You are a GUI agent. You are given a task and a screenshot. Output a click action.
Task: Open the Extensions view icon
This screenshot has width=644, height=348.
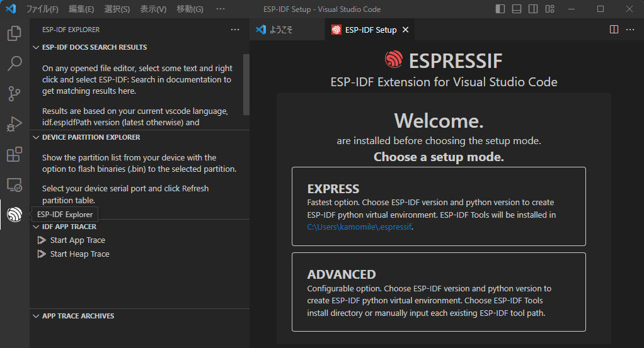coord(14,154)
